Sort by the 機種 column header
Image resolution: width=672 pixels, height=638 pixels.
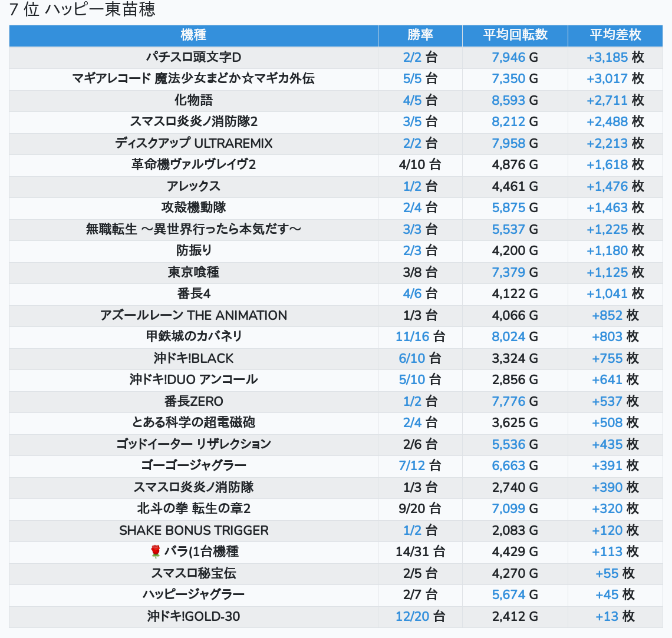193,35
